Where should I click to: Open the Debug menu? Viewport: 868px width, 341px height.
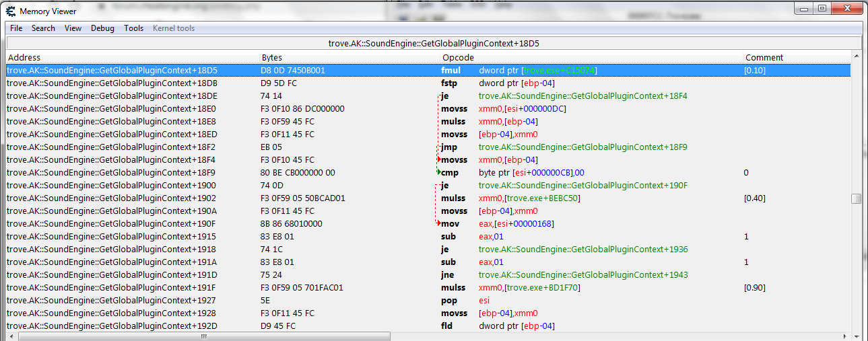point(102,28)
